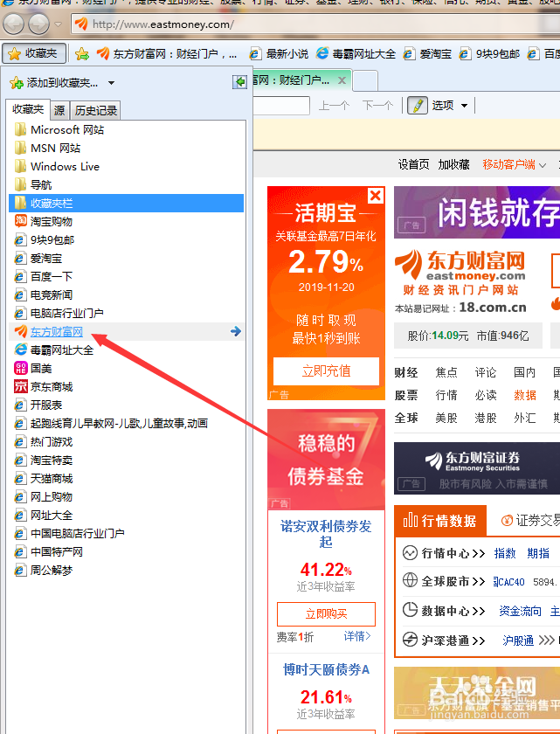
Task: Click the 立即购买 button
Action: point(326,613)
